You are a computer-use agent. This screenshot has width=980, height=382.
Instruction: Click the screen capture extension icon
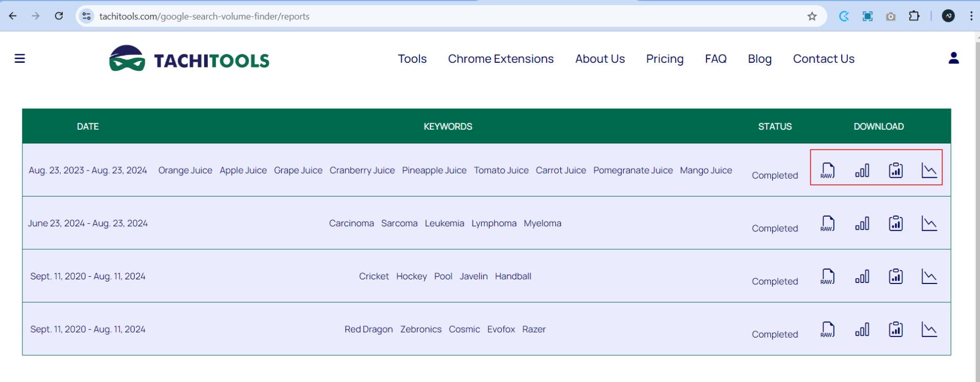(867, 16)
